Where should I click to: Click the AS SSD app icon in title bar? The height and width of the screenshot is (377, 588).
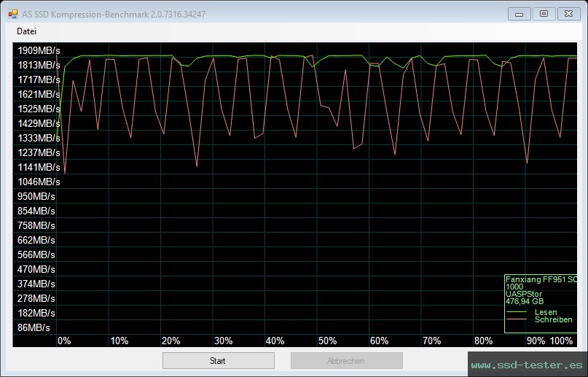(x=12, y=14)
